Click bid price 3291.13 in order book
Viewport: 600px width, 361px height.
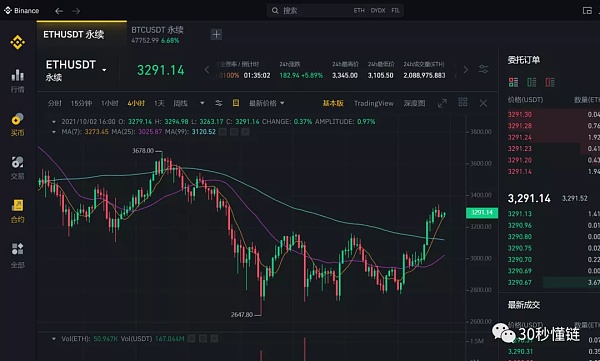[x=520, y=214]
